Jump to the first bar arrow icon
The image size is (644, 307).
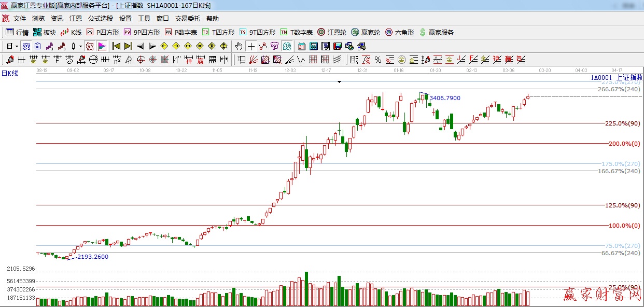coord(116,46)
